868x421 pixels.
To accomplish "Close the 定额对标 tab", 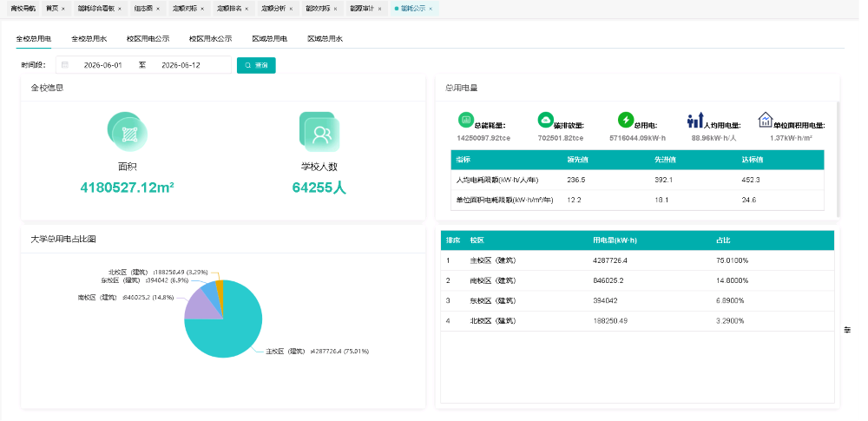I will point(202,9).
